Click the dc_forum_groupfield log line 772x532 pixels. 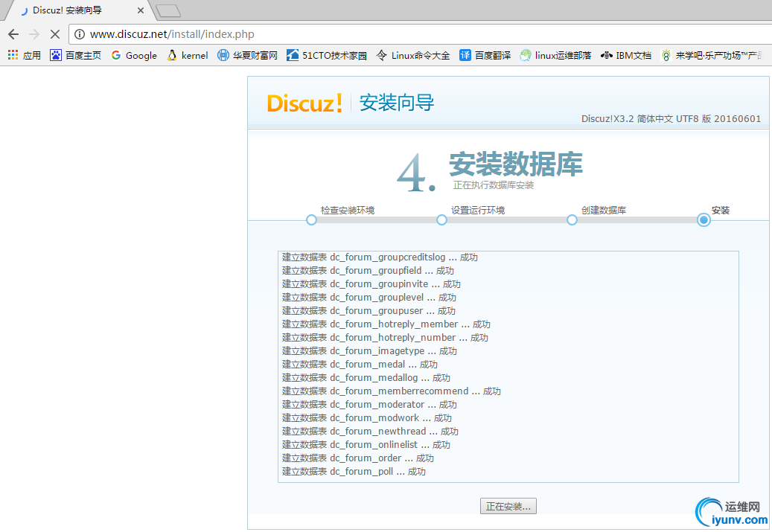pos(368,271)
